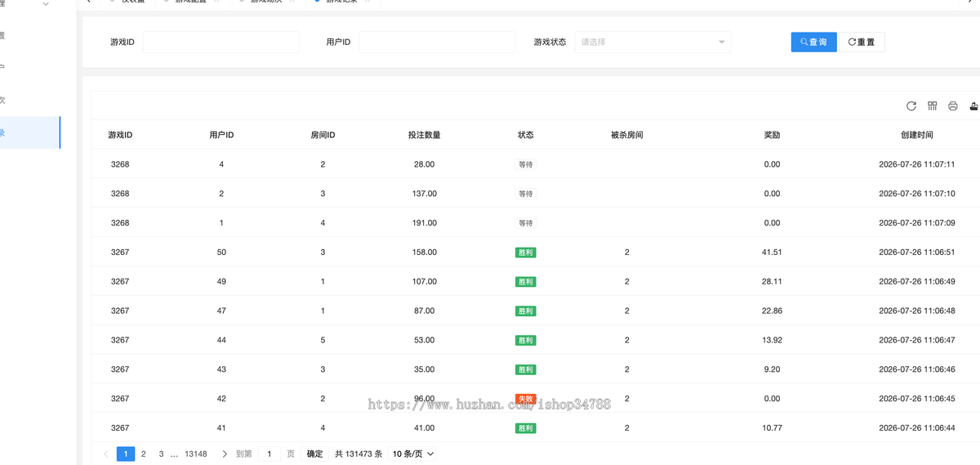980x465 pixels.
Task: Focus the 游戏ID input field
Action: click(x=220, y=42)
